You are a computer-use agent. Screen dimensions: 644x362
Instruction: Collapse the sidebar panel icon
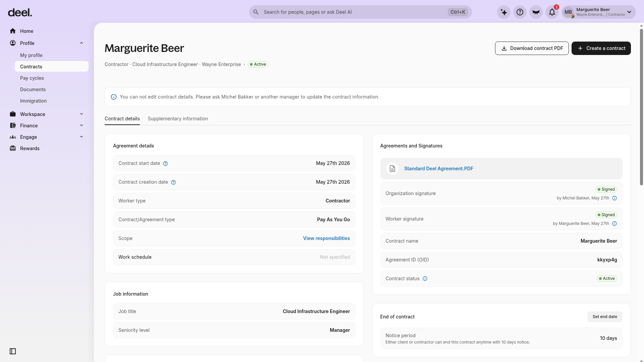13,351
